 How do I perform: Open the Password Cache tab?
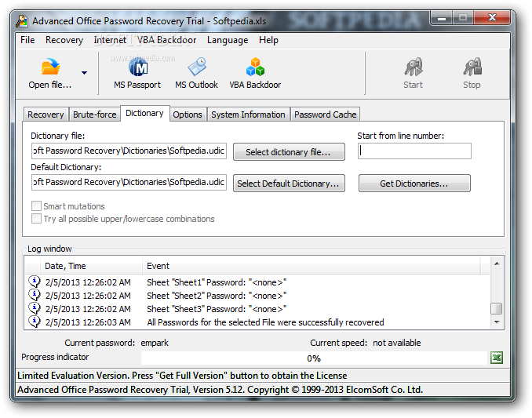pyautogui.click(x=325, y=114)
